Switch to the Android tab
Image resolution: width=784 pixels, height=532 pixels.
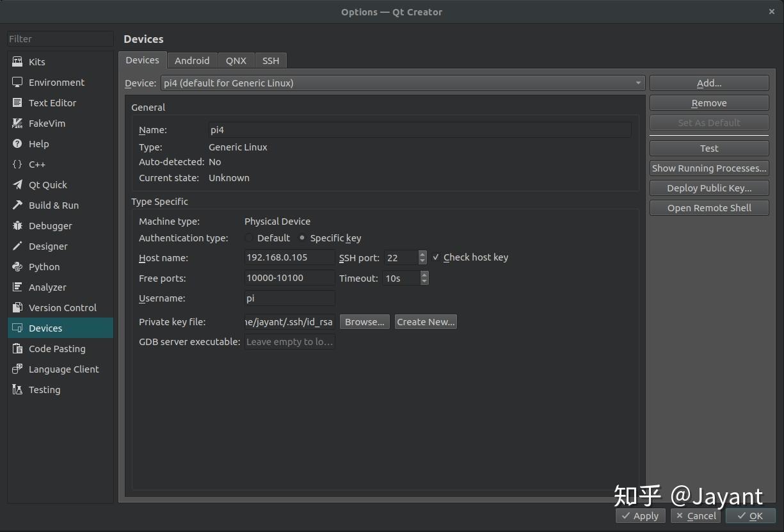[x=192, y=60]
